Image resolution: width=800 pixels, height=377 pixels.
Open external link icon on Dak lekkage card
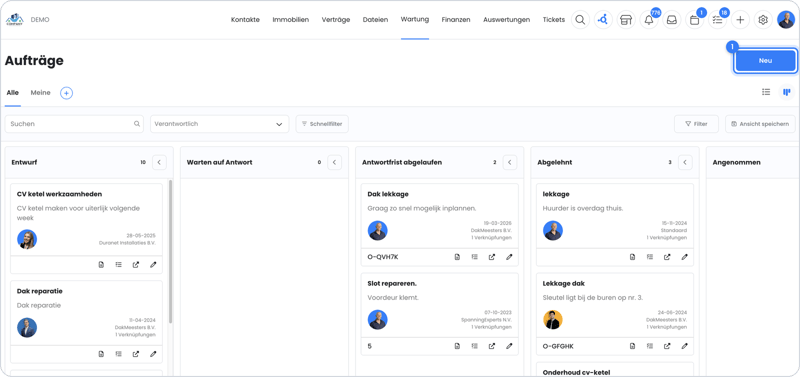pos(492,257)
